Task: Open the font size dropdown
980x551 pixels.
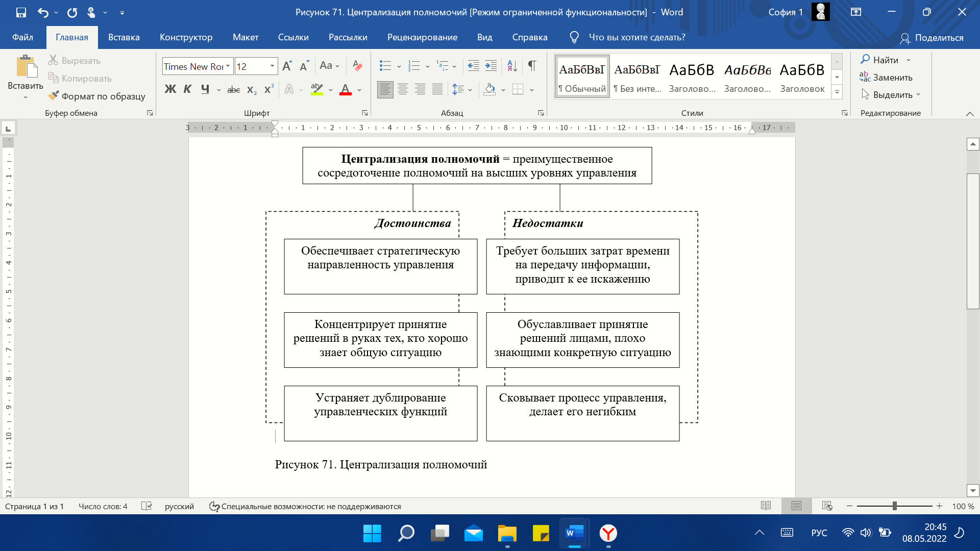Action: point(272,66)
